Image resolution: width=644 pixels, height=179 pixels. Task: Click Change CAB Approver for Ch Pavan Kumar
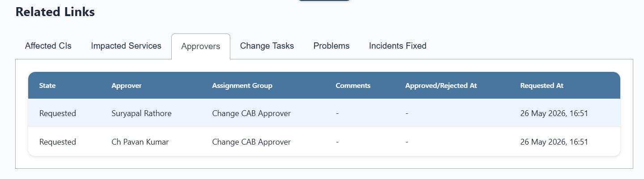pos(251,142)
